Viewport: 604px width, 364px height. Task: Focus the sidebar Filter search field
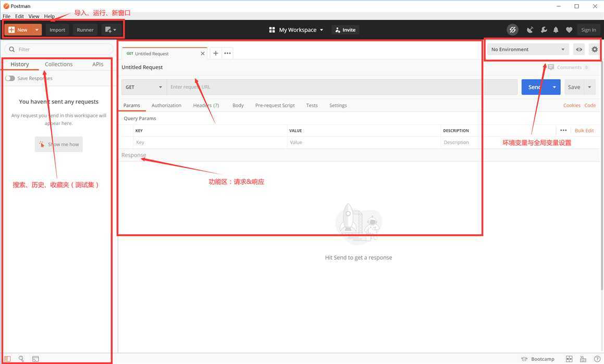pyautogui.click(x=58, y=49)
